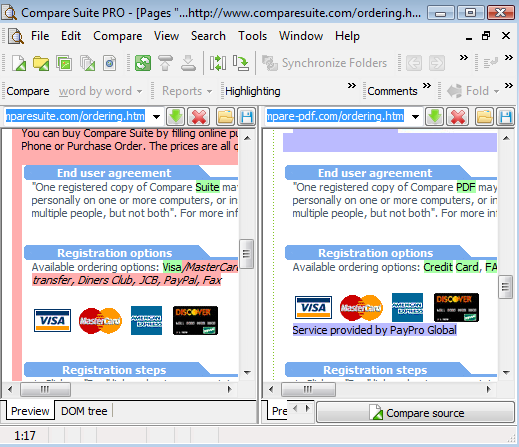Click the copy to other side icon
Viewport: 519px width, 447px height.
click(x=241, y=63)
